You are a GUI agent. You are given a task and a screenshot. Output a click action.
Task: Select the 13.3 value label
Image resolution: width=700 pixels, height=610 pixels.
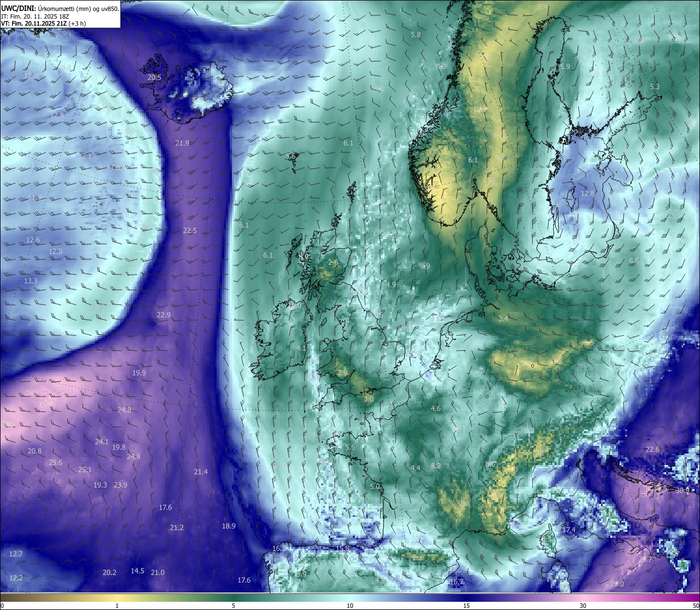pos(31,281)
